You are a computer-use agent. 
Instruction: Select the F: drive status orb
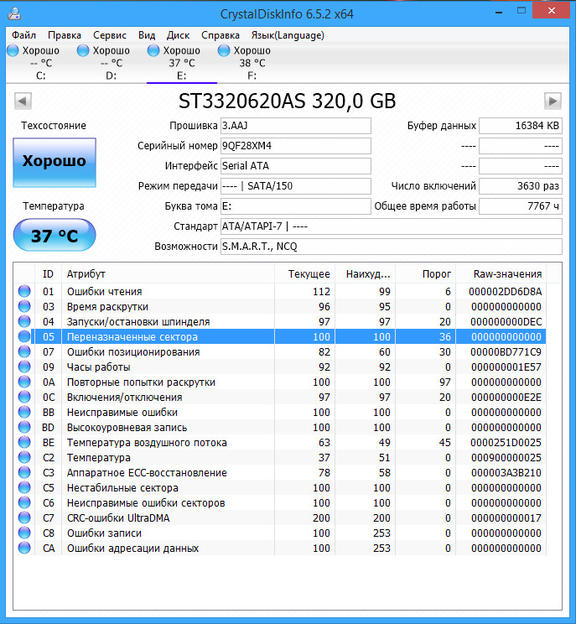click(224, 51)
